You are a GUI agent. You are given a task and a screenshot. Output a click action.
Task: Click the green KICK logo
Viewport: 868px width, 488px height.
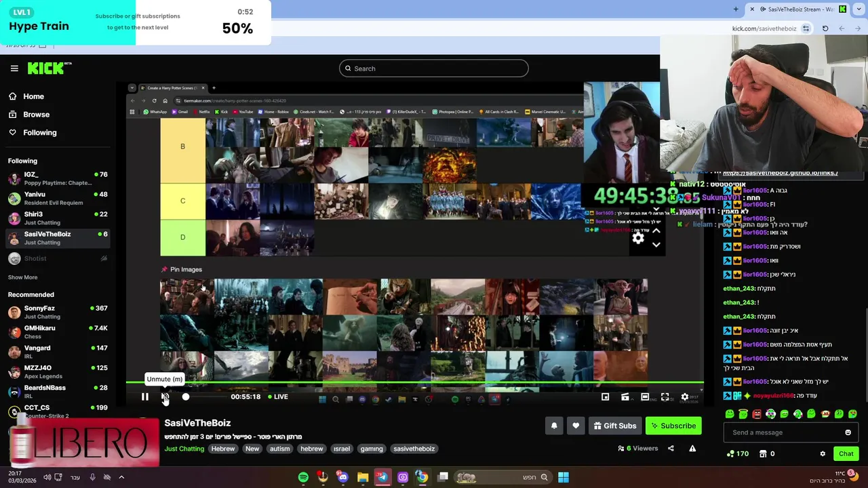point(50,68)
